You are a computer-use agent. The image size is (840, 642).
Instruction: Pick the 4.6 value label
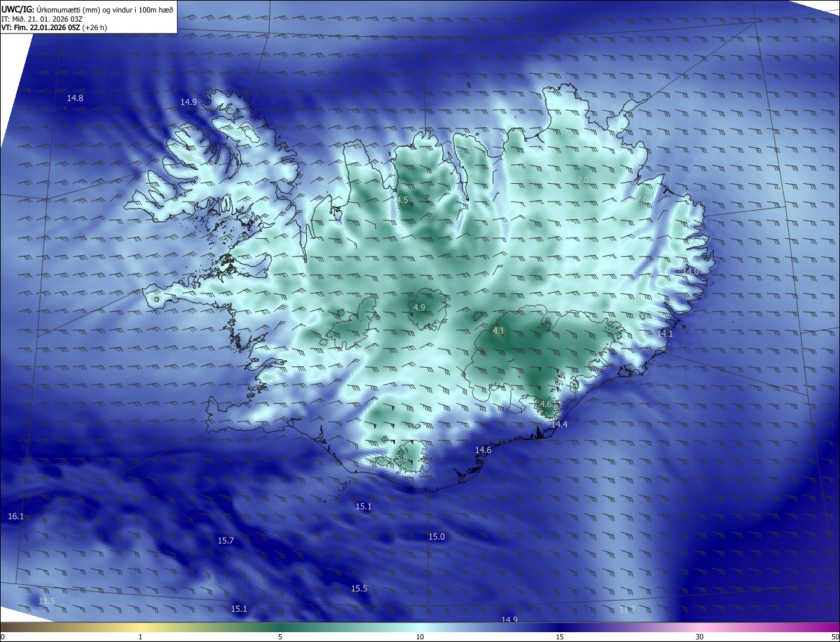545,404
